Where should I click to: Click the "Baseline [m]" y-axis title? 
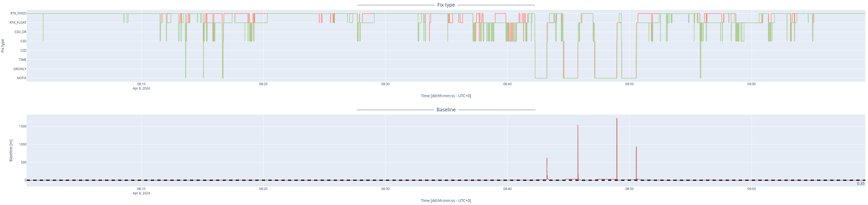tap(11, 150)
